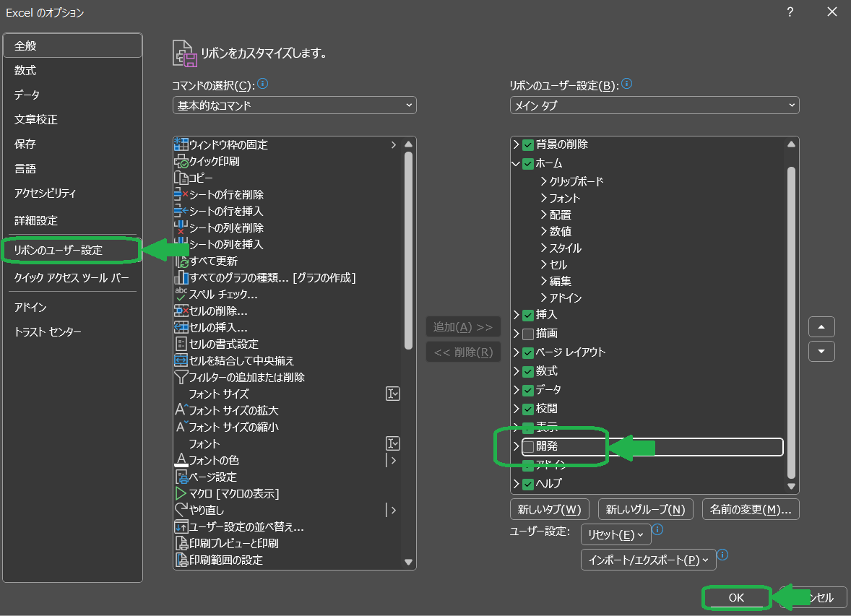Choose the シートの行を挿入 icon
Screen dimensions: 851x616
(181, 211)
